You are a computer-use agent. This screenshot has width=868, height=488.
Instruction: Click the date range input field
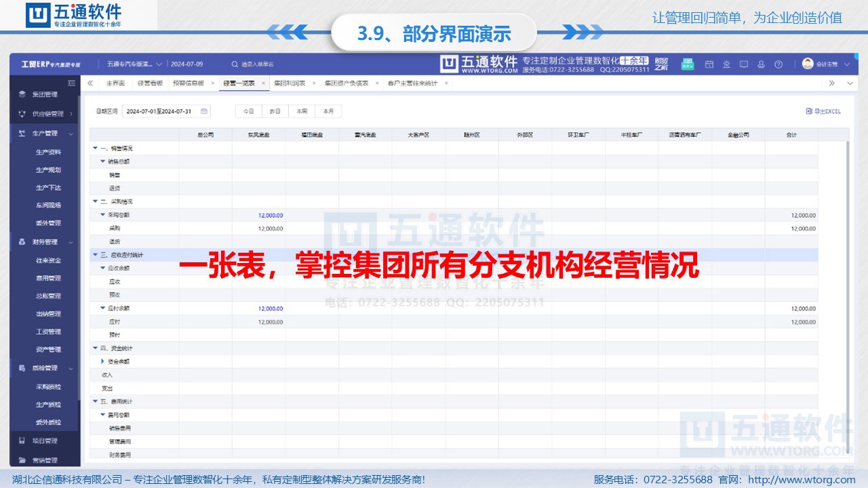pos(166,111)
